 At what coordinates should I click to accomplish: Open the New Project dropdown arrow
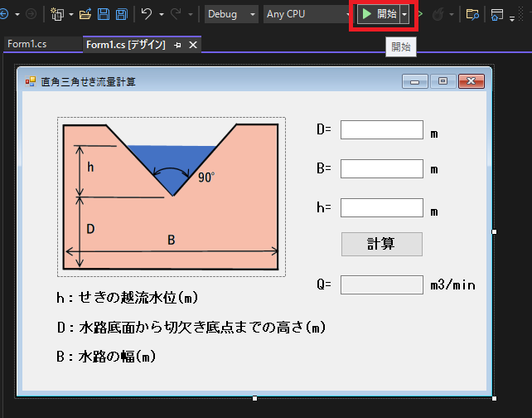point(71,14)
